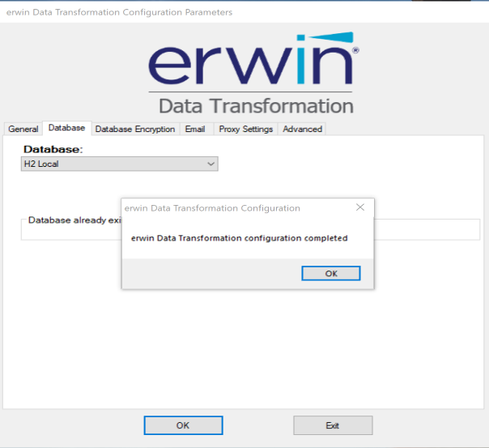489x448 pixels.
Task: Open the H2 Local database dropdown
Action: tap(120, 164)
